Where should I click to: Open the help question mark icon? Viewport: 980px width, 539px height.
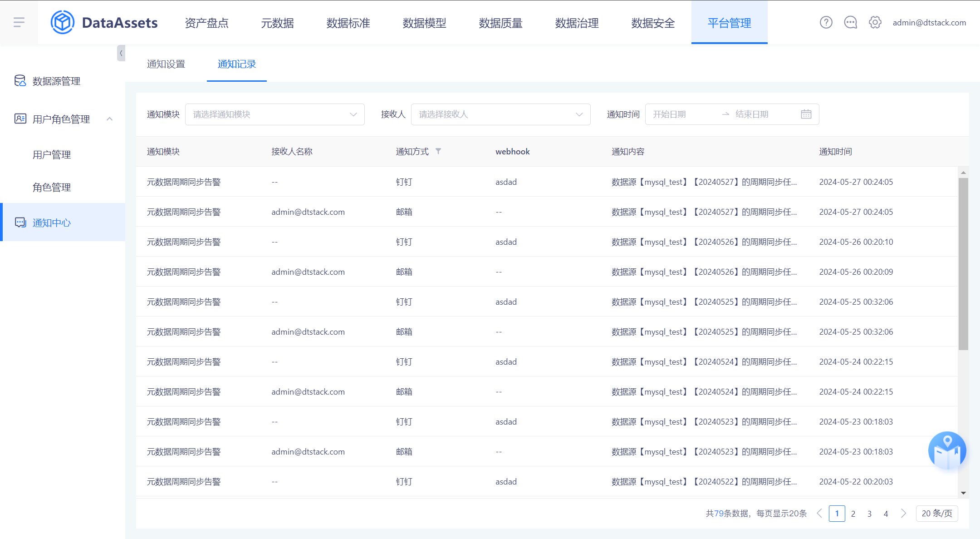click(826, 22)
